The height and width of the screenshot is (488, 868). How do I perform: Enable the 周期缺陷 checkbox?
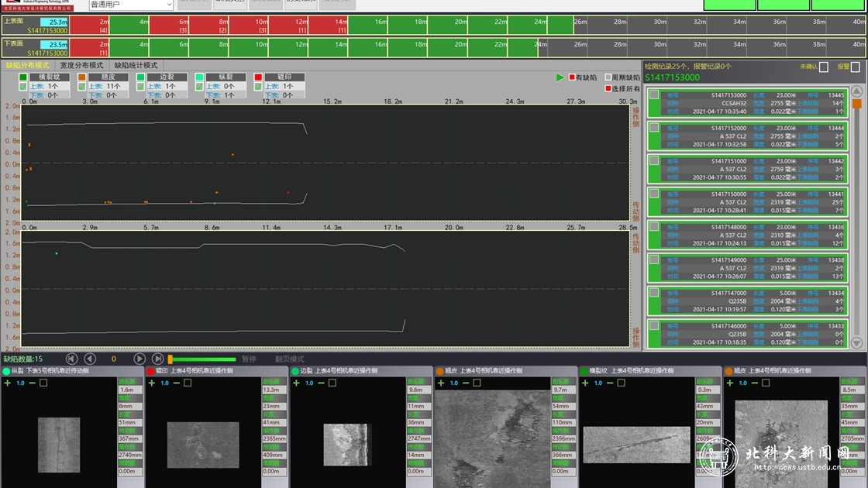(x=608, y=77)
